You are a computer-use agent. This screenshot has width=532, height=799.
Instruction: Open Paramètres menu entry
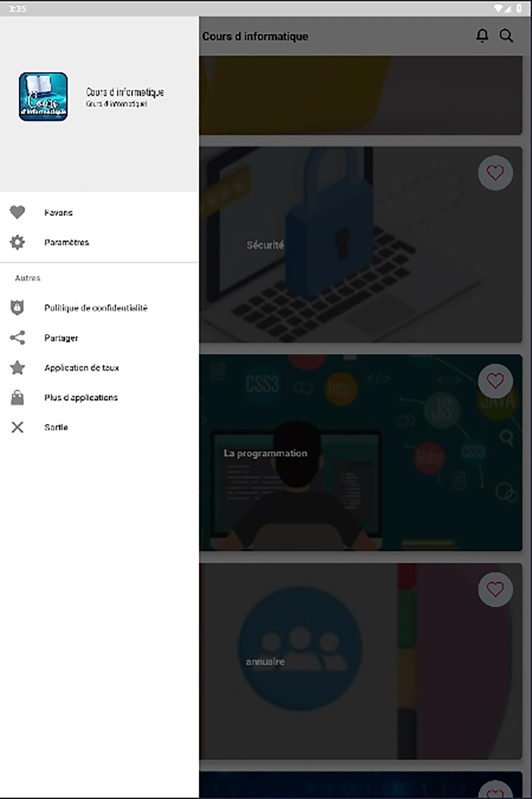99,242
